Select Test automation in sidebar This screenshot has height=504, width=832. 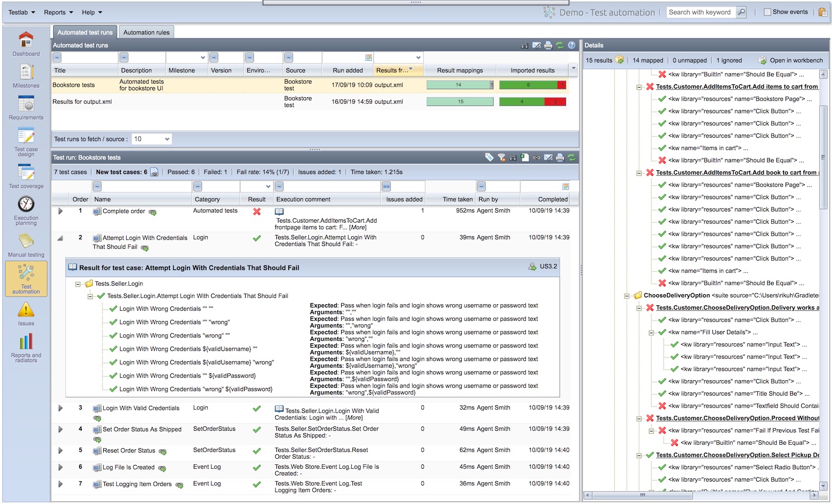(x=26, y=279)
